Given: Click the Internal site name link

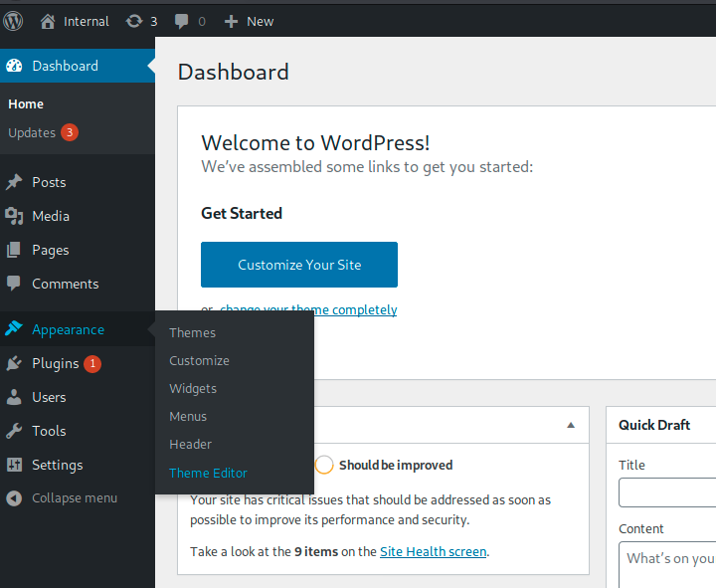Looking at the screenshot, I should coord(86,22).
